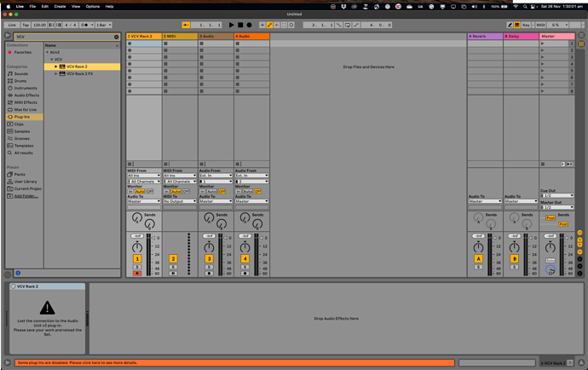Click Capture MIDI icon
This screenshot has height=370, width=588.
coord(284,25)
